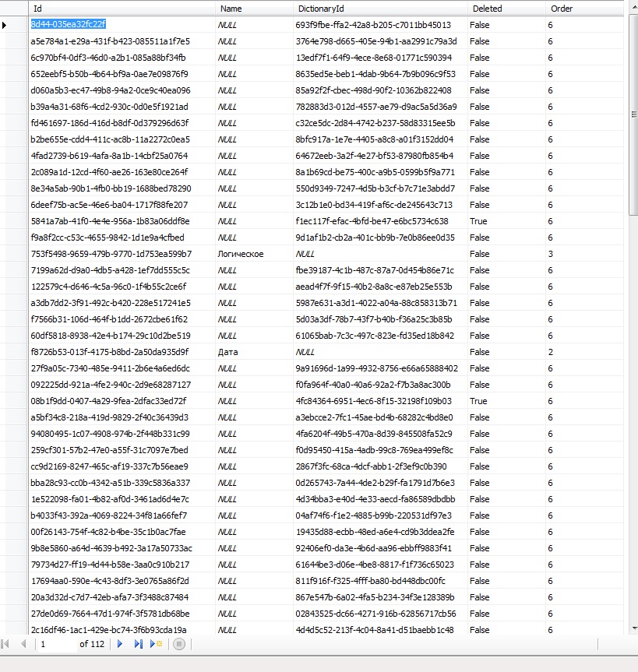Screen dimensions: 638x672
Task: Select Id cell b39a4a31-68f6-4cd2-930c-0d0e5f1921ad
Action: 122,107
